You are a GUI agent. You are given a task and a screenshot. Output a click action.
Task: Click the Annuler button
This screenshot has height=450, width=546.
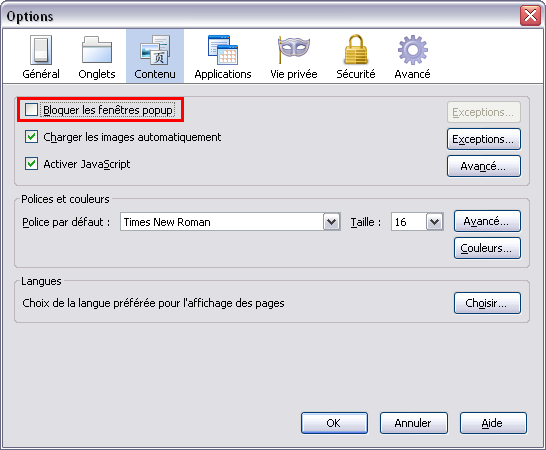coord(414,423)
